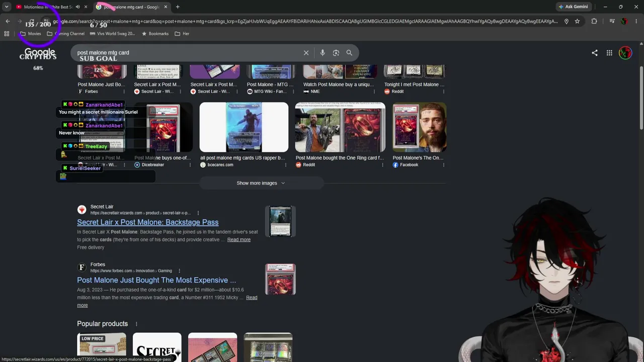The width and height of the screenshot is (644, 362).
Task: Open the Chrome extensions puzzle icon
Action: (x=594, y=21)
